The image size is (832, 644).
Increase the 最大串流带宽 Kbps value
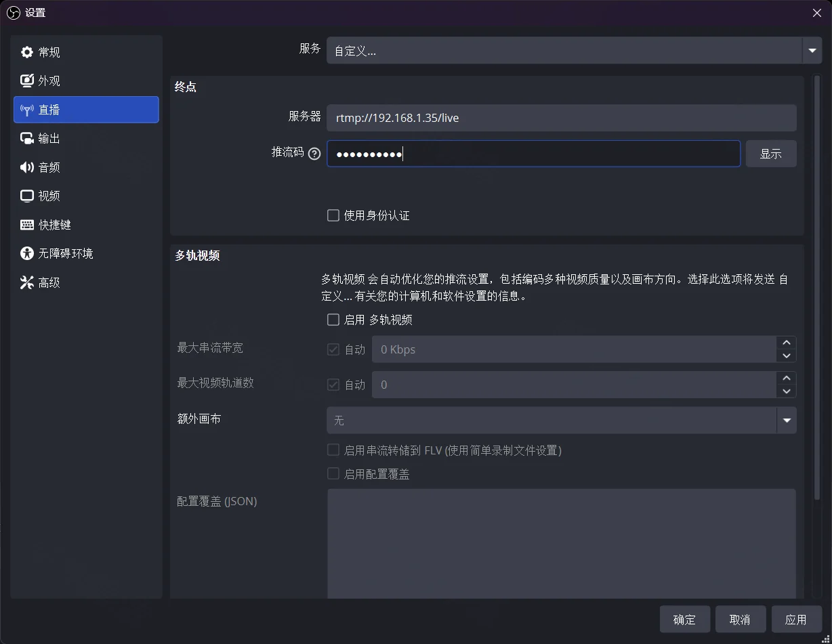pyautogui.click(x=787, y=343)
